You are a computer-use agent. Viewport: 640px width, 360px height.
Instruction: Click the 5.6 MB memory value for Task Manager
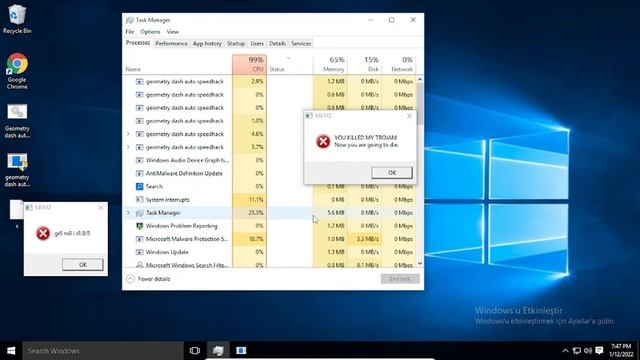click(336, 213)
